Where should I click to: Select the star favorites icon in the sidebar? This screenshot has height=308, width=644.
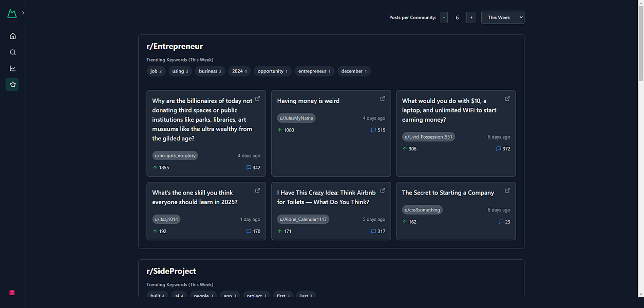point(12,84)
